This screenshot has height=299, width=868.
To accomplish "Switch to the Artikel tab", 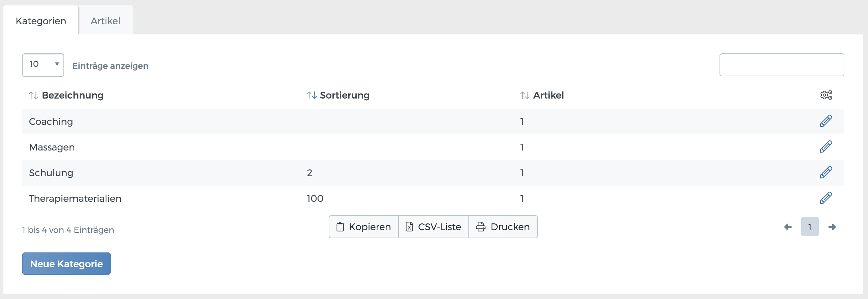I will click(106, 21).
